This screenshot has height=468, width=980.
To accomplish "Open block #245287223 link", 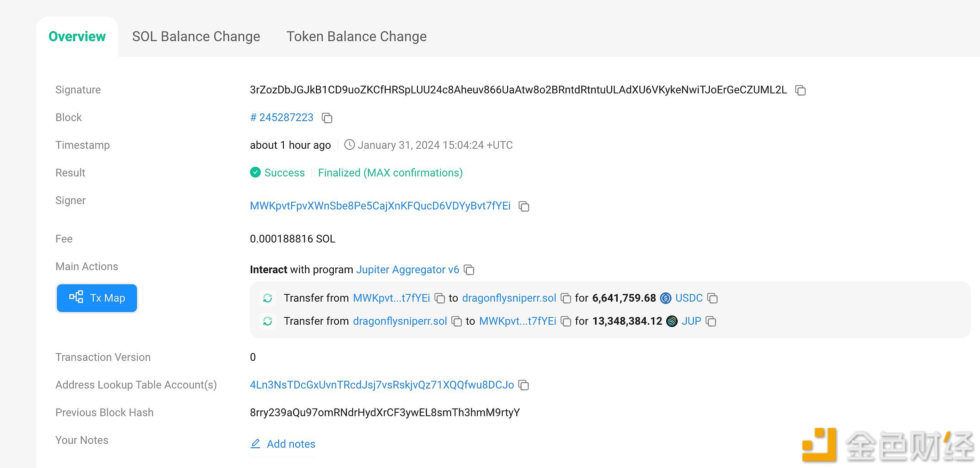I will tap(282, 118).
